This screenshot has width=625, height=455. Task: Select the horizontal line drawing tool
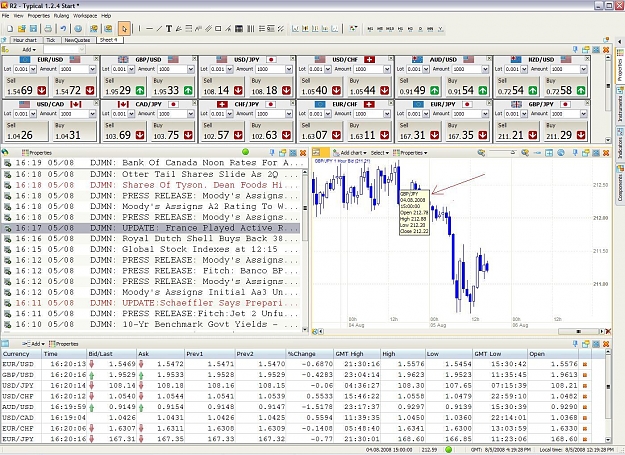pos(149,29)
